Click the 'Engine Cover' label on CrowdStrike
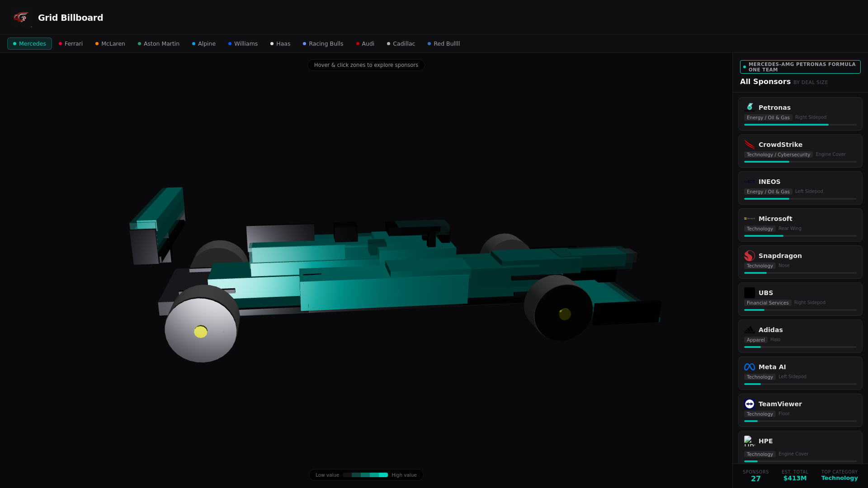Screen dimensions: 868x488 click(830, 155)
